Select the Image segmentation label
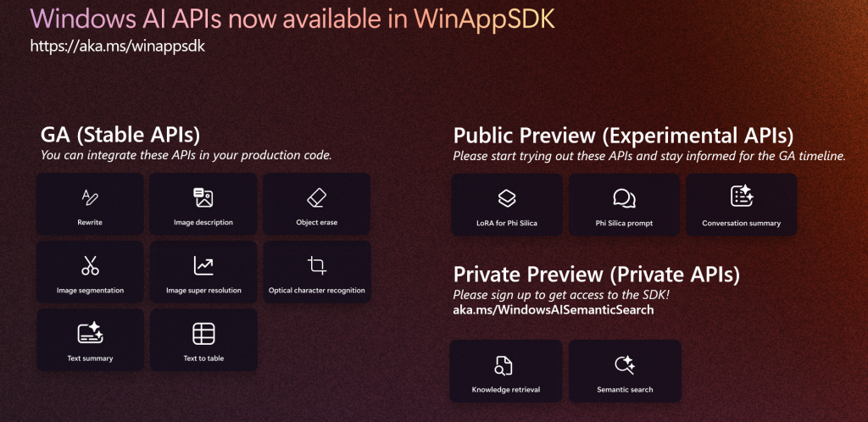This screenshot has width=868, height=422. (x=90, y=291)
